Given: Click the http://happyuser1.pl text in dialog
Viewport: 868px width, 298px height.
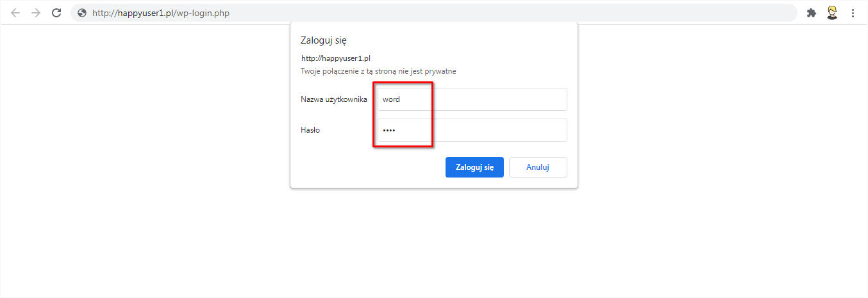Looking at the screenshot, I should tap(336, 58).
